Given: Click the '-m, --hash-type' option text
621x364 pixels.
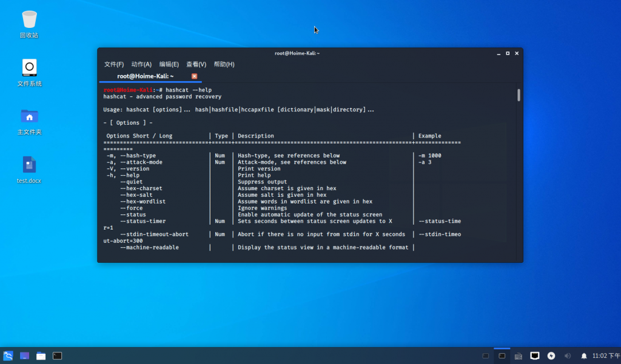Looking at the screenshot, I should (x=131, y=156).
